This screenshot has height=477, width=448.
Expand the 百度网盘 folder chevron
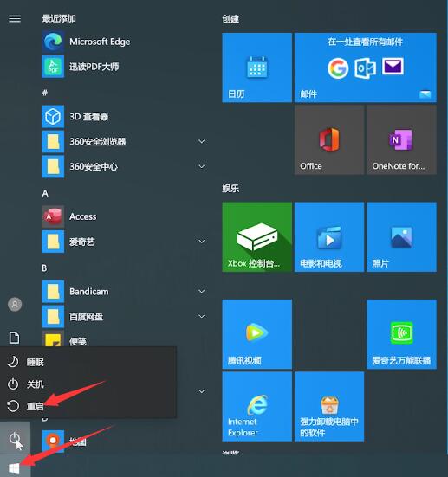(x=201, y=316)
